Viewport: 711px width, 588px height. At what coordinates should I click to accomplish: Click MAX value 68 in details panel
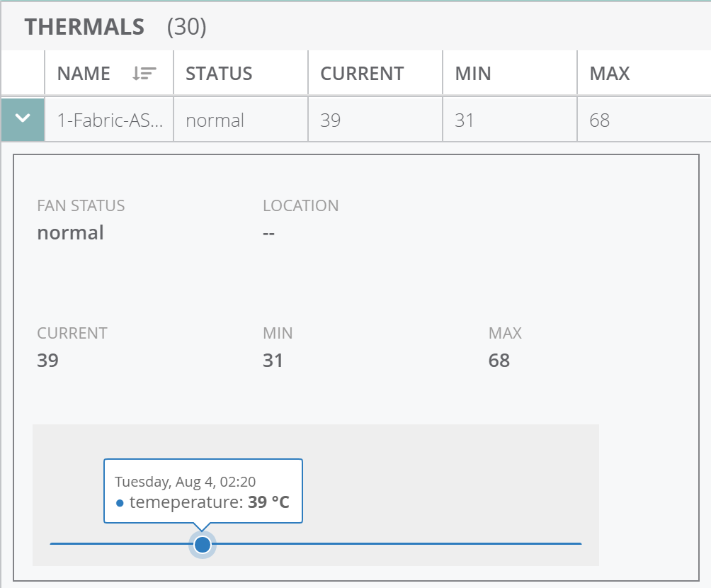pyautogui.click(x=499, y=361)
